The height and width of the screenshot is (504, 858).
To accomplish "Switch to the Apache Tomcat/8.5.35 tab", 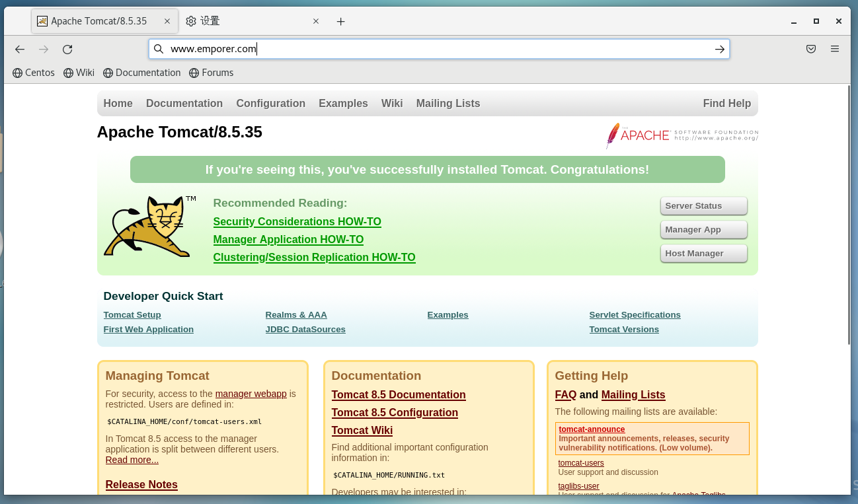I will tap(104, 21).
